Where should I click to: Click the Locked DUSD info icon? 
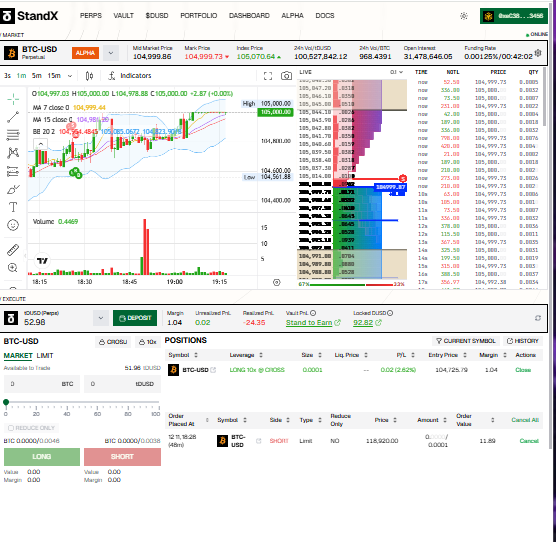[x=390, y=313]
